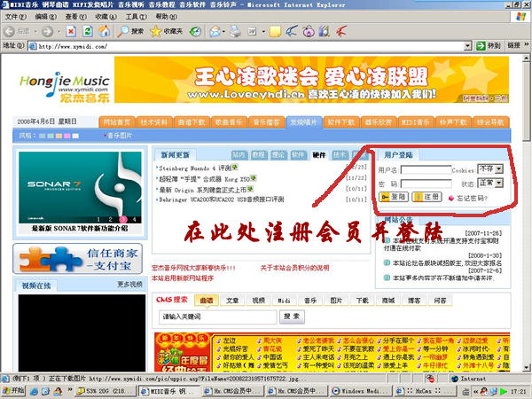Select the 网站首页 navigation tab
The height and width of the screenshot is (399, 532).
point(117,122)
